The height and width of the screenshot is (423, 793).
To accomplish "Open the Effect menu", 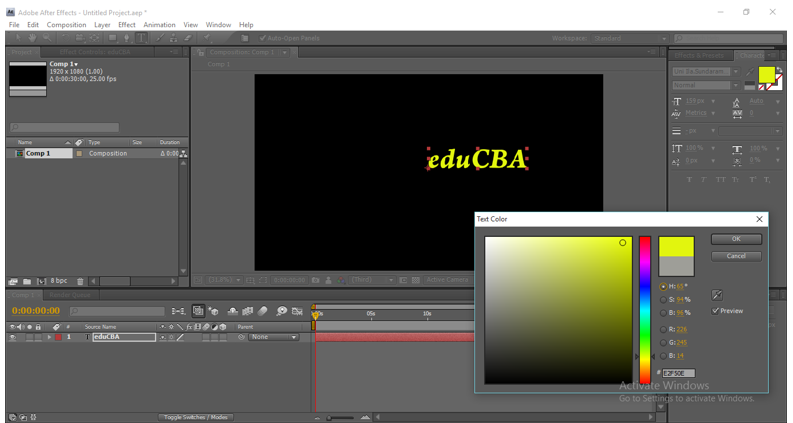I will (126, 25).
